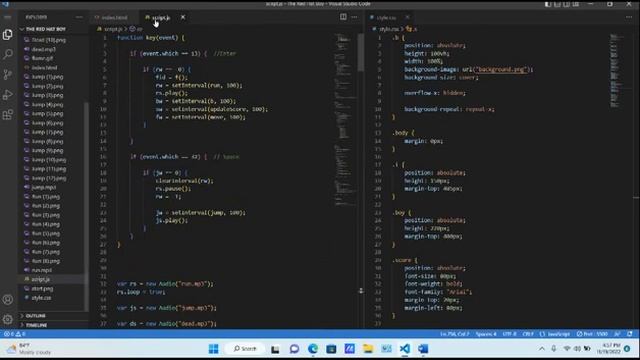Click the hamburger menu icon at top left
Screen dimensions: 640x360
(7, 17)
